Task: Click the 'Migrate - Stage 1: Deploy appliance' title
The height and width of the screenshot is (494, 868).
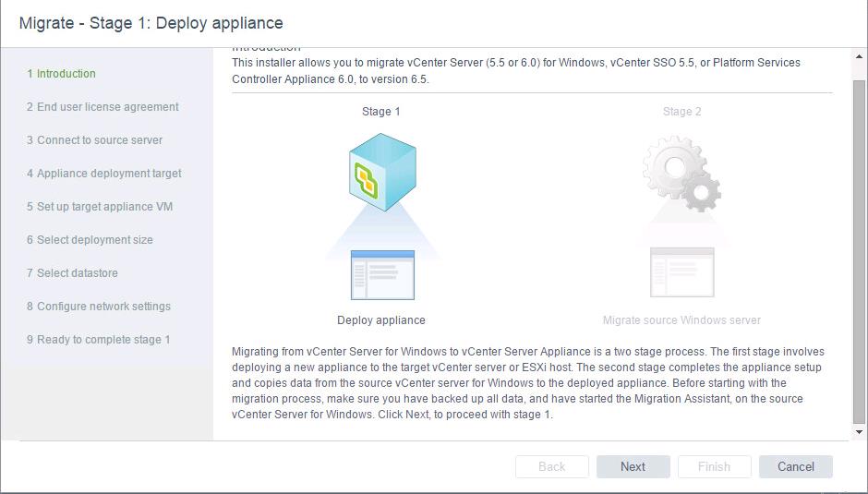Action: [151, 23]
